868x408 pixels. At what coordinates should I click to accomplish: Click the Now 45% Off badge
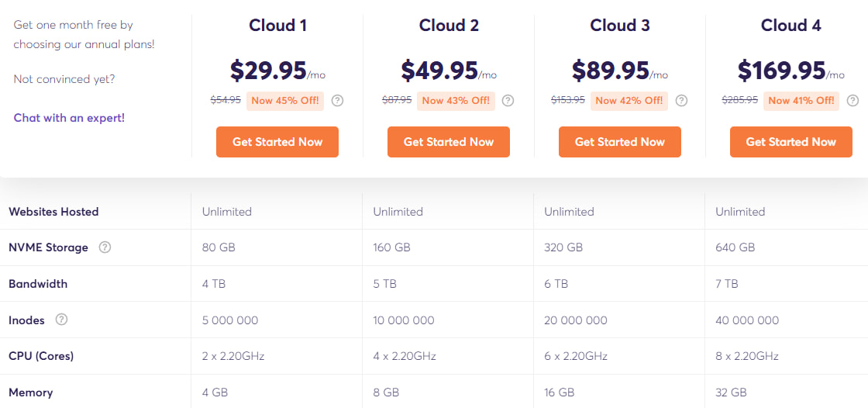285,101
